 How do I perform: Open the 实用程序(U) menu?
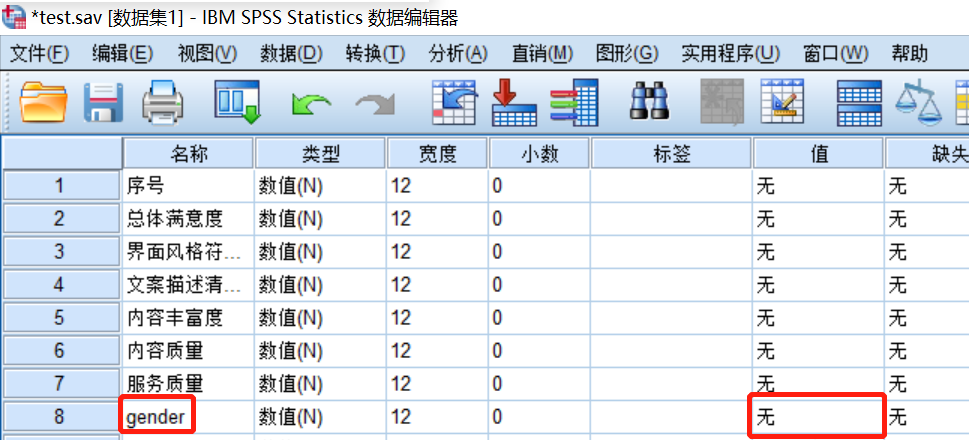click(730, 54)
